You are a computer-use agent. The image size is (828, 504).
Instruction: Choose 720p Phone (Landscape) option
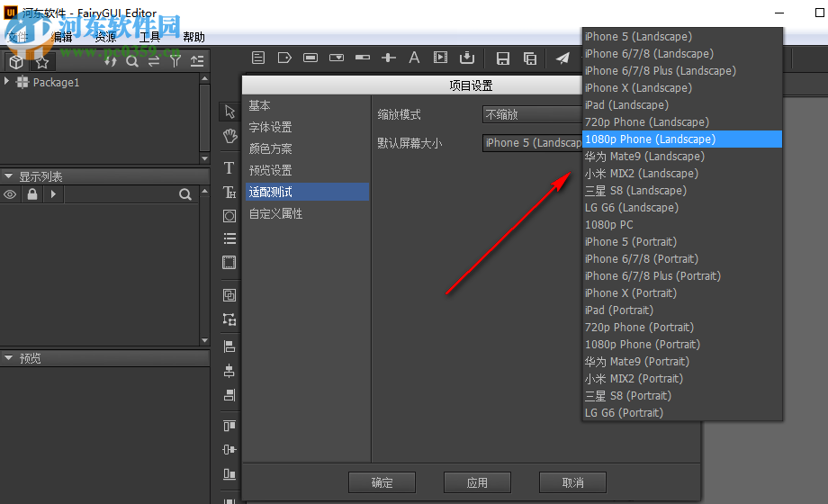pyautogui.click(x=681, y=122)
